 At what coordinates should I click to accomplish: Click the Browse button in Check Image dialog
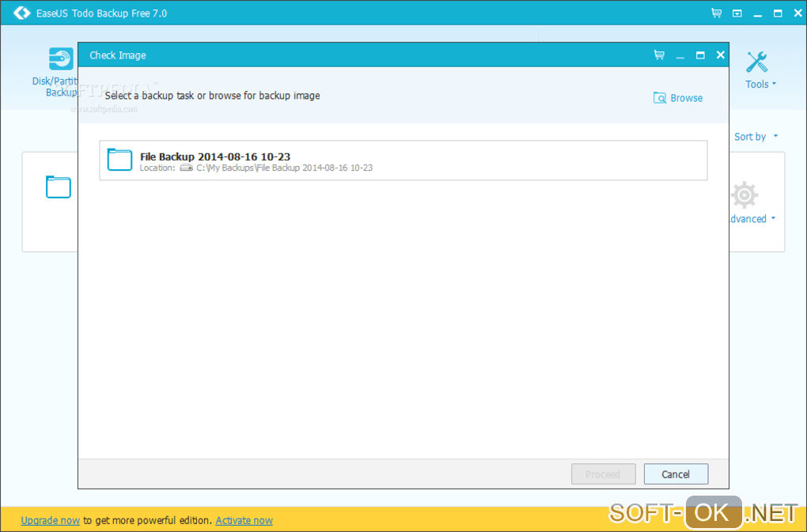tap(678, 98)
